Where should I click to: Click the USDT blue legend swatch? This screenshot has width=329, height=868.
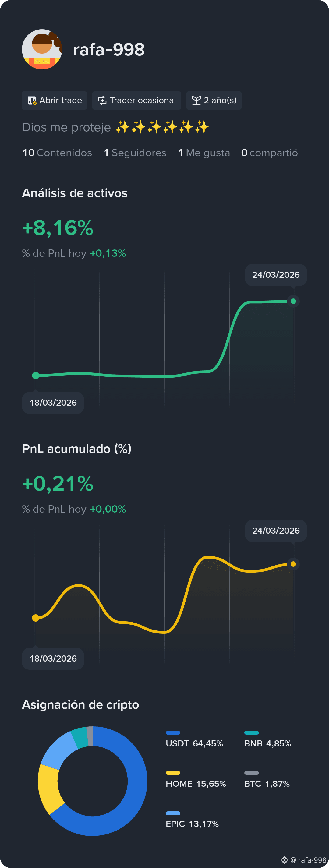[173, 732]
